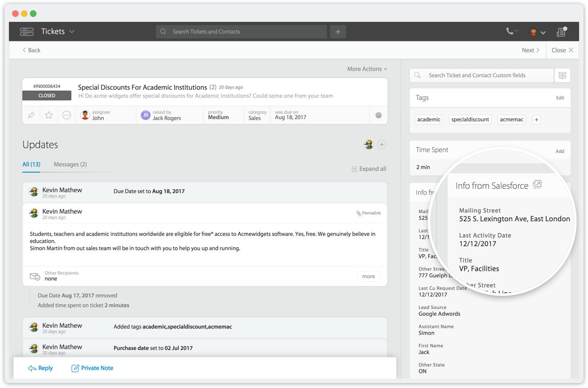Add a new tag with the plus button
The width and height of the screenshot is (588, 388).
[536, 120]
